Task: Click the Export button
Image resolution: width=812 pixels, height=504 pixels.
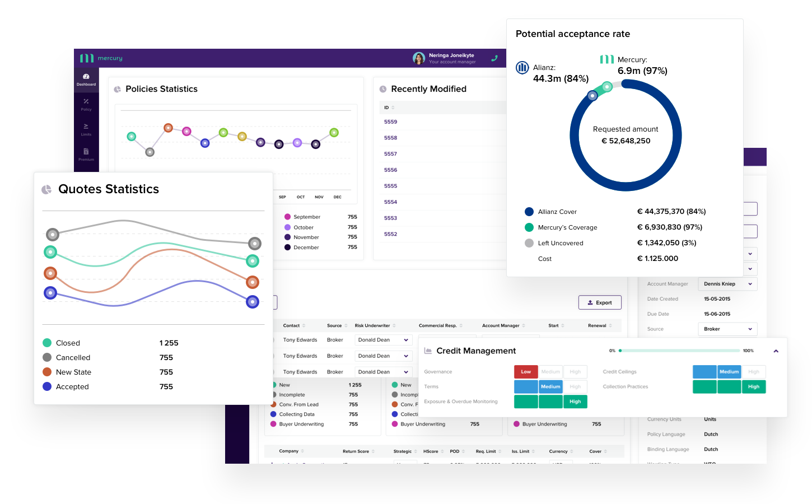Action: tap(599, 302)
